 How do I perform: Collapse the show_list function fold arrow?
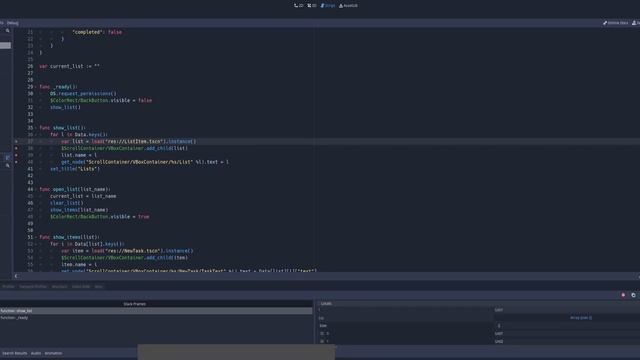[36, 128]
